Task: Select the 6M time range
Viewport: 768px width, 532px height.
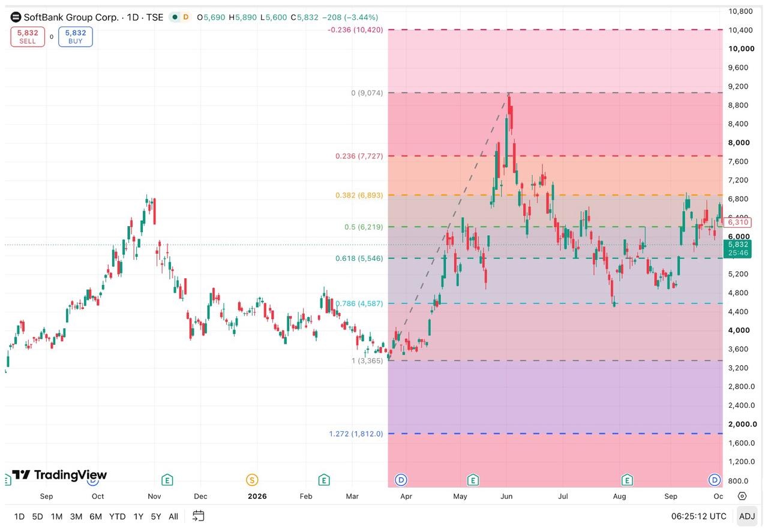Action: tap(95, 516)
